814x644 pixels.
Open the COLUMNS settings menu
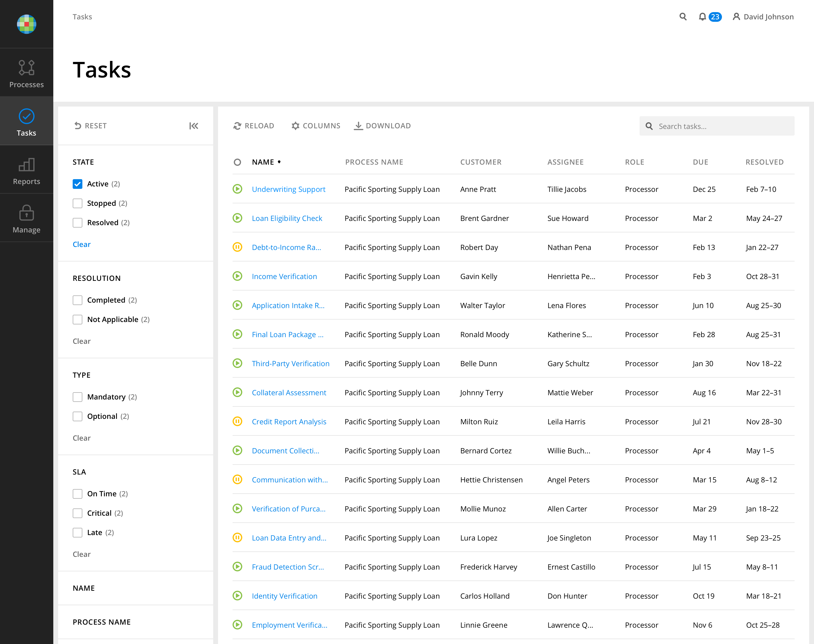point(316,126)
